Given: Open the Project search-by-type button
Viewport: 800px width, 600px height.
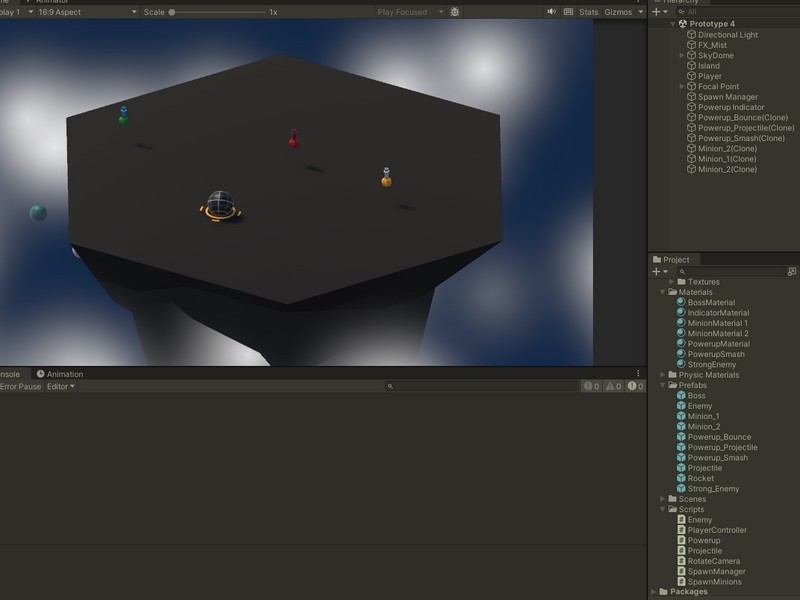Looking at the screenshot, I should tap(792, 271).
